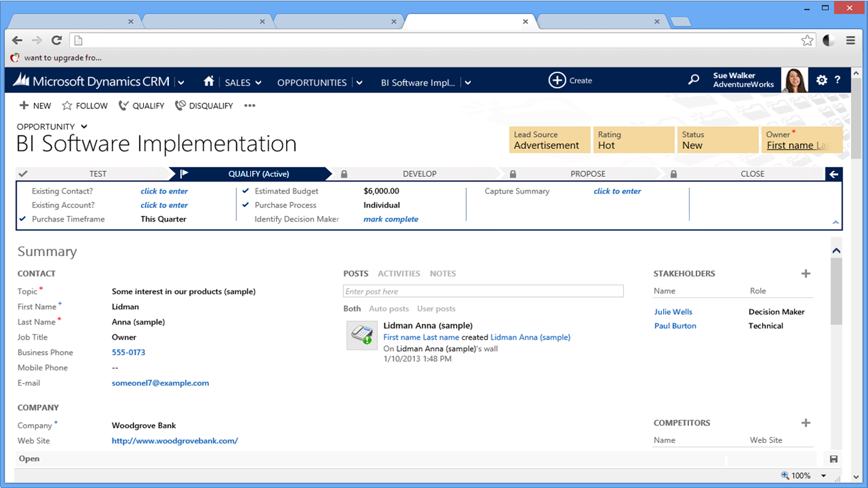
Task: Open the search magnifier in navigation bar
Action: coord(694,80)
